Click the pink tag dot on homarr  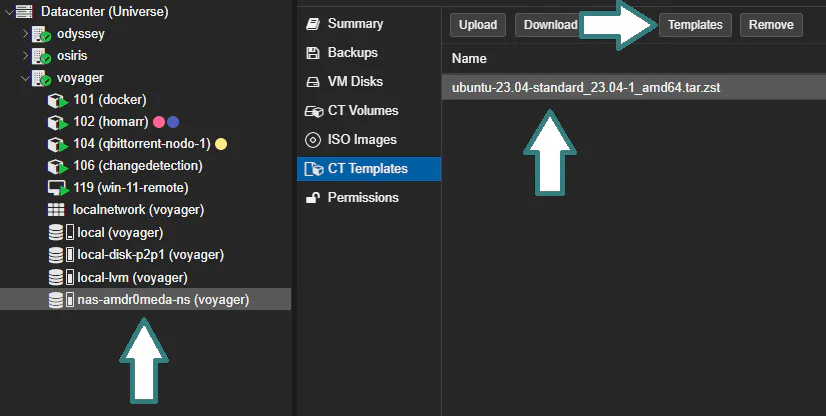(x=159, y=122)
